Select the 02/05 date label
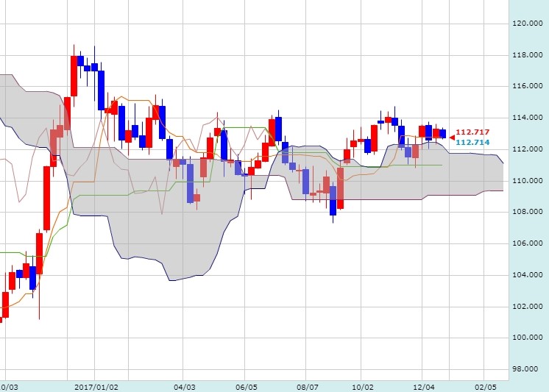The image size is (549, 392). [486, 387]
